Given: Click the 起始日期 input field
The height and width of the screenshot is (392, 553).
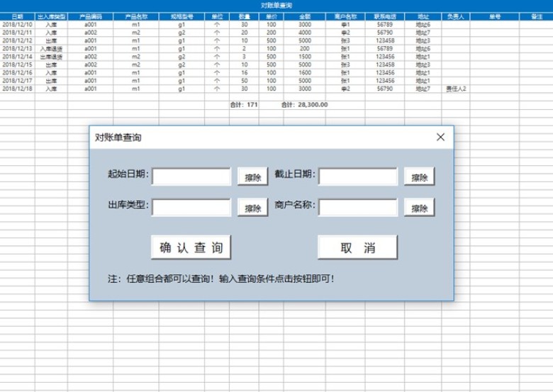Looking at the screenshot, I should (191, 177).
